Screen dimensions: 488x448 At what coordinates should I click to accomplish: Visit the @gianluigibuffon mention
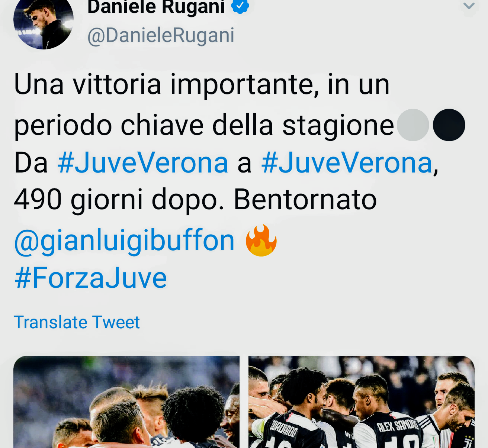click(x=124, y=241)
